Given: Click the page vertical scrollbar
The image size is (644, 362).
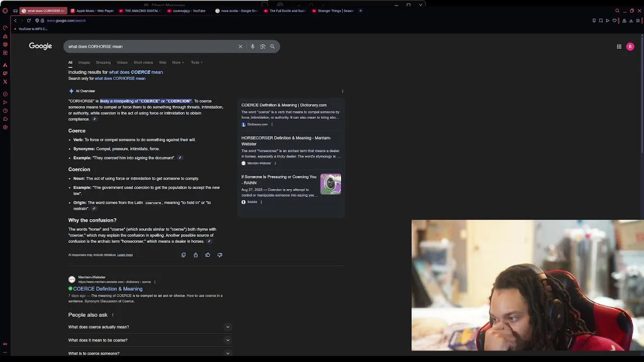Looking at the screenshot, I should (642, 96).
